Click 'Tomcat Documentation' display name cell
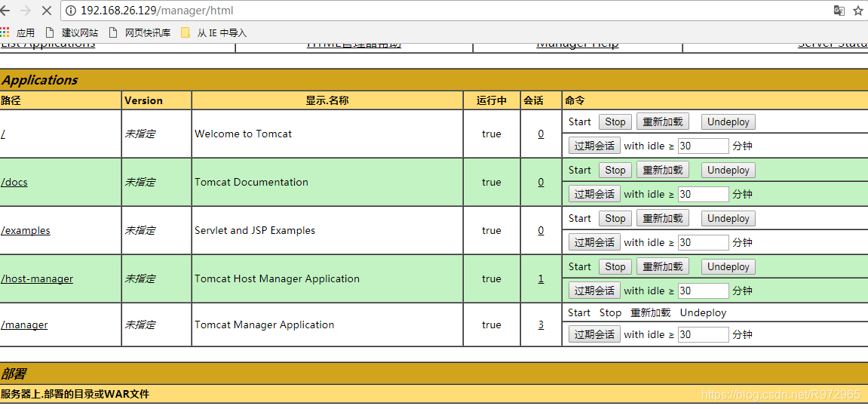The height and width of the screenshot is (409, 868). tap(327, 182)
